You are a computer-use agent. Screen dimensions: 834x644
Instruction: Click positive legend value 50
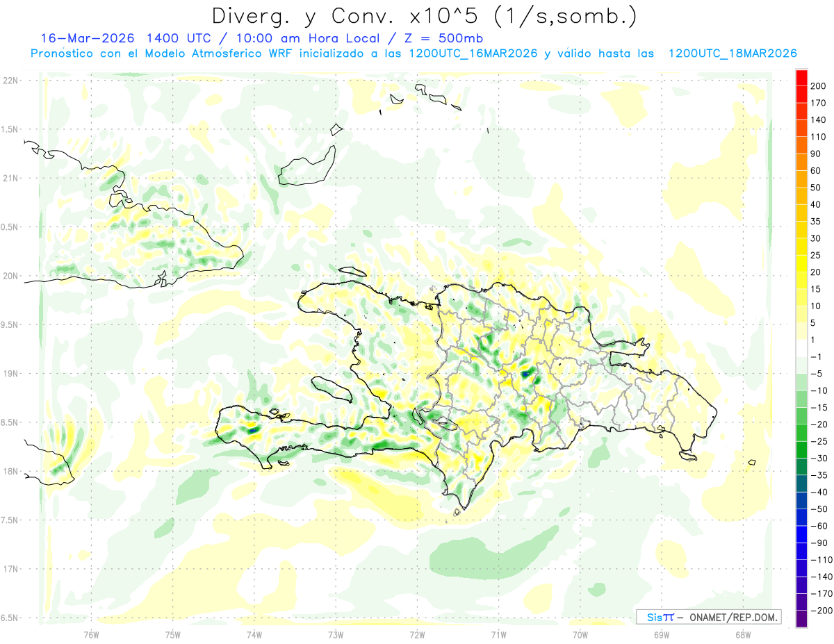pos(817,188)
